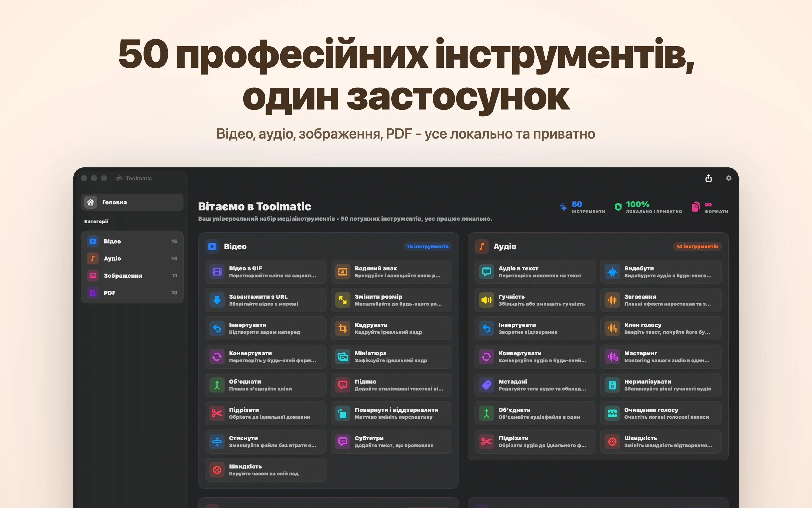Click the Мініатюра thumbnail icon

tap(343, 356)
